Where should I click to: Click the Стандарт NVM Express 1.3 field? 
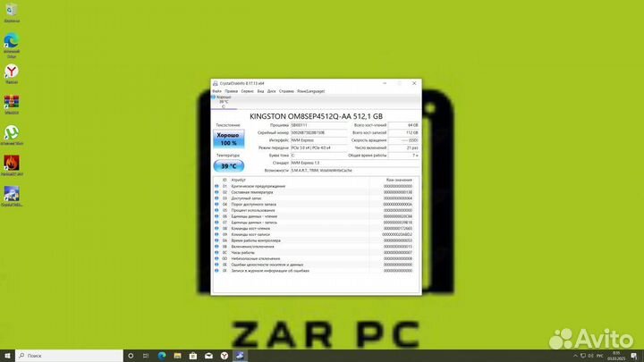tap(355, 163)
